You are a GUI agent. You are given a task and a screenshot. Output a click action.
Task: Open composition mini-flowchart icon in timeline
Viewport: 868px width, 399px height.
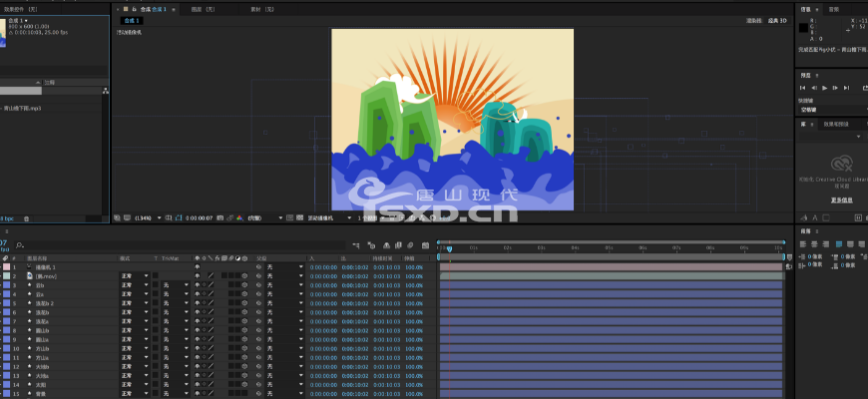pos(356,245)
